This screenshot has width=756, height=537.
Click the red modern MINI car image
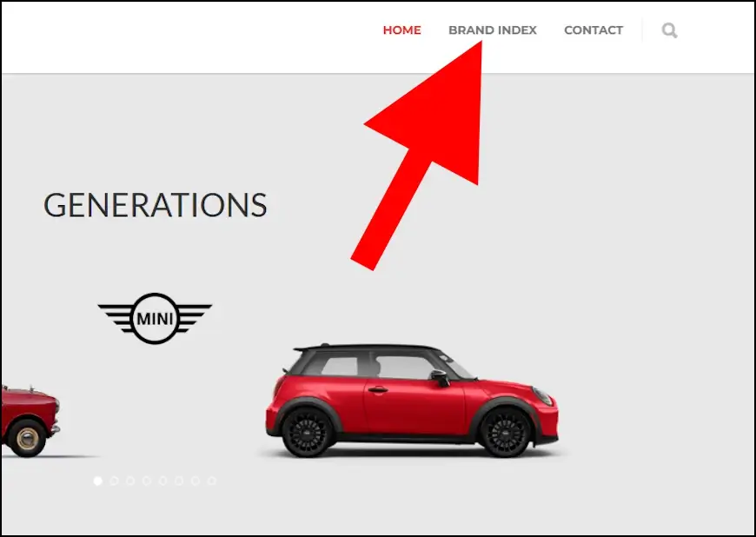(x=412, y=400)
